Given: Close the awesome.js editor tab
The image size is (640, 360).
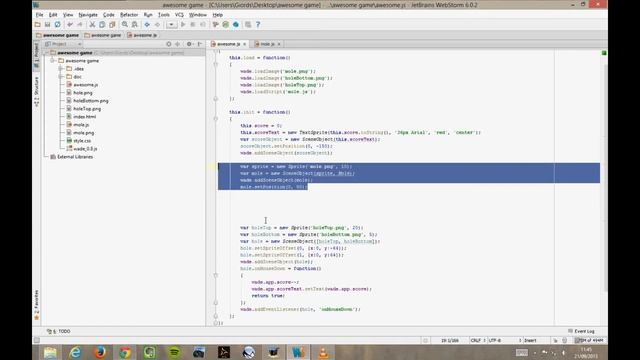Looking at the screenshot, I should (x=244, y=44).
